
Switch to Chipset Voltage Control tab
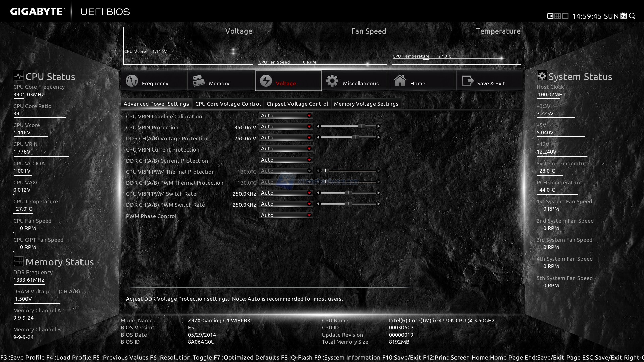pyautogui.click(x=297, y=104)
